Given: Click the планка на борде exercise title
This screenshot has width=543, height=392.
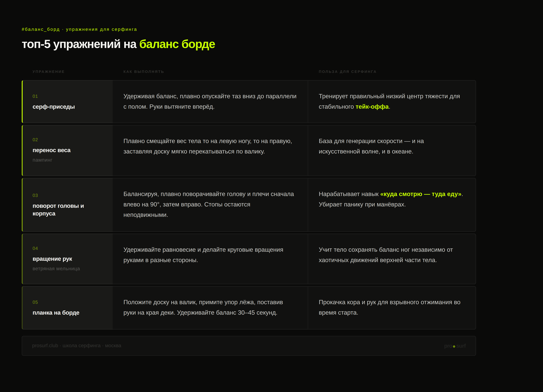Looking at the screenshot, I should pos(56,312).
